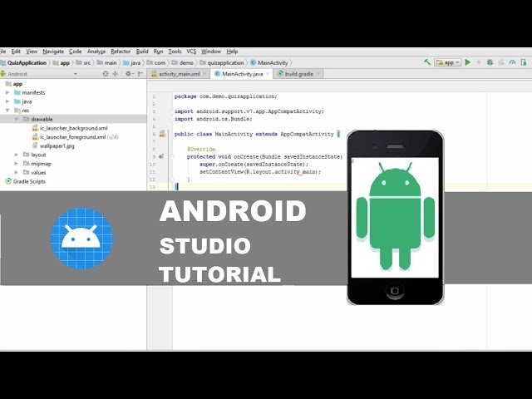
Task: Click the green hammer Make Project icon
Action: pyautogui.click(x=426, y=62)
